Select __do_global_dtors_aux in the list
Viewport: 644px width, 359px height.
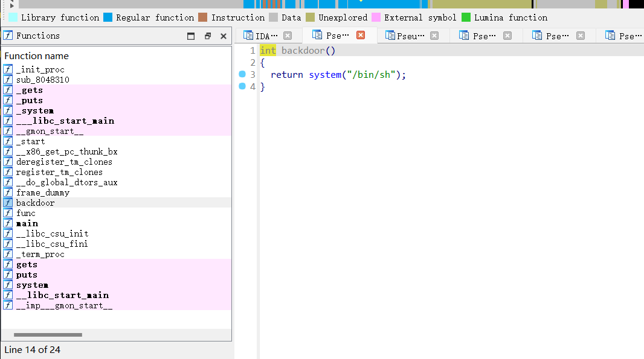pyautogui.click(x=116, y=182)
